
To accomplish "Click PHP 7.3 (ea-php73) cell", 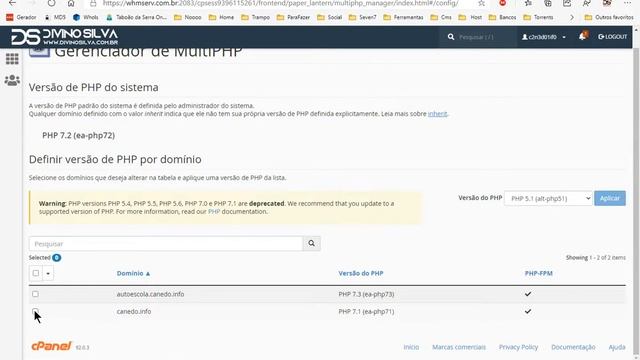I will [366, 294].
